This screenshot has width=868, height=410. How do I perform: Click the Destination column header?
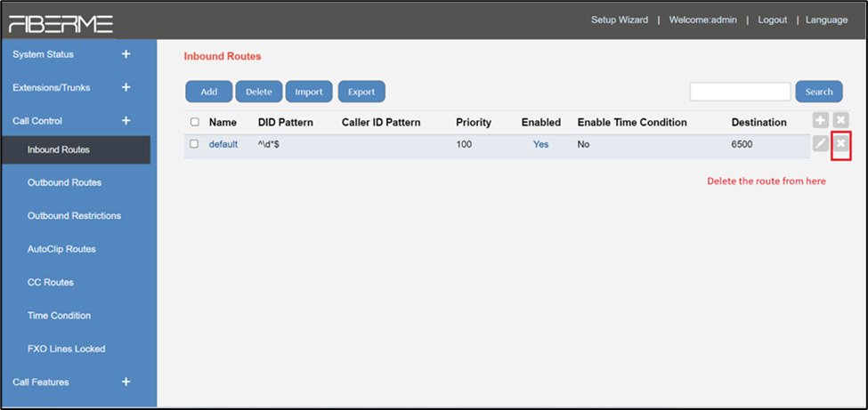coord(759,122)
